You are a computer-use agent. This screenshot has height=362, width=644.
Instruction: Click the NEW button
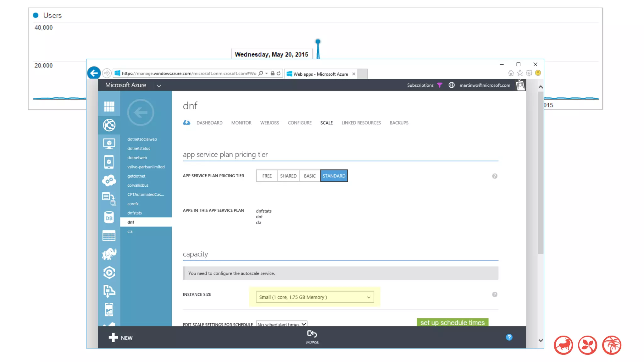point(120,338)
